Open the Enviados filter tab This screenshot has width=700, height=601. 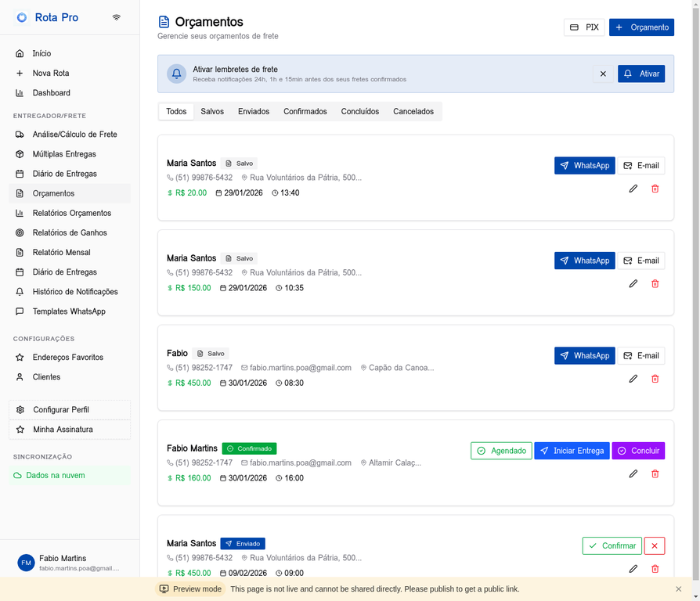point(253,112)
